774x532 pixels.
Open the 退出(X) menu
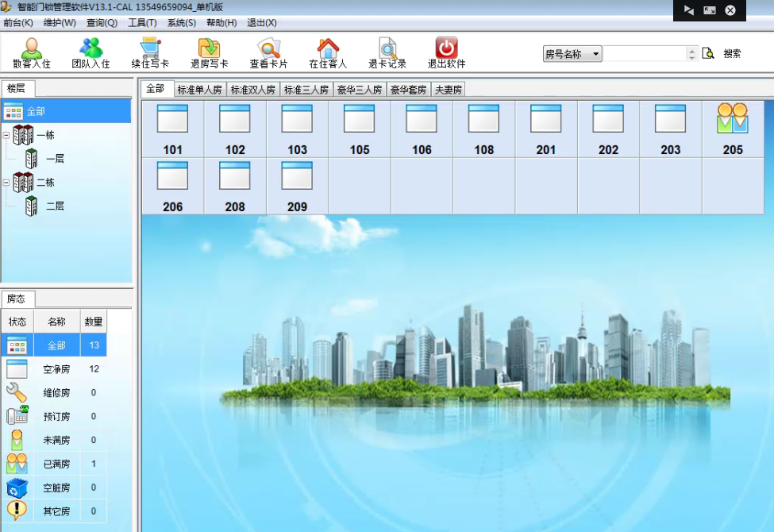(x=262, y=23)
